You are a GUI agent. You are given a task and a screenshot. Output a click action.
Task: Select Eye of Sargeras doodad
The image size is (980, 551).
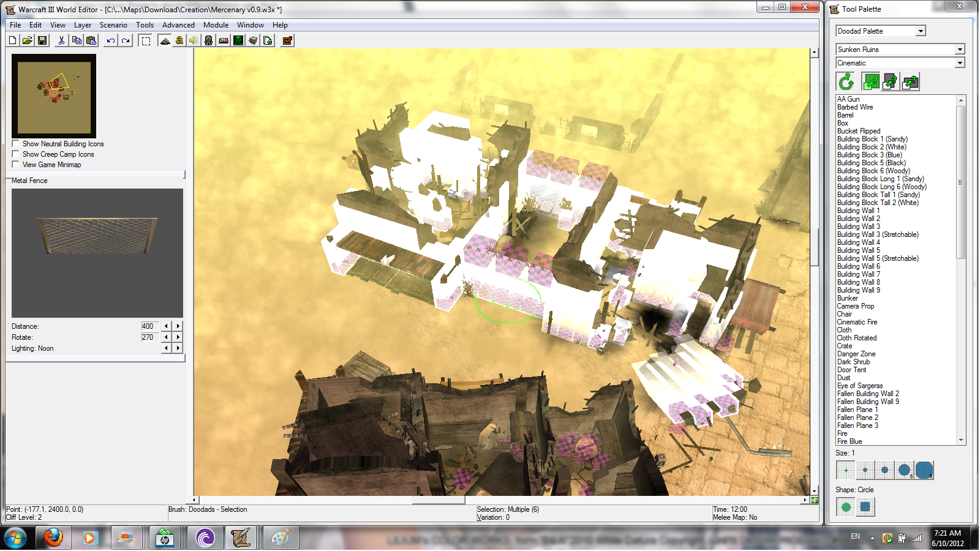point(860,386)
